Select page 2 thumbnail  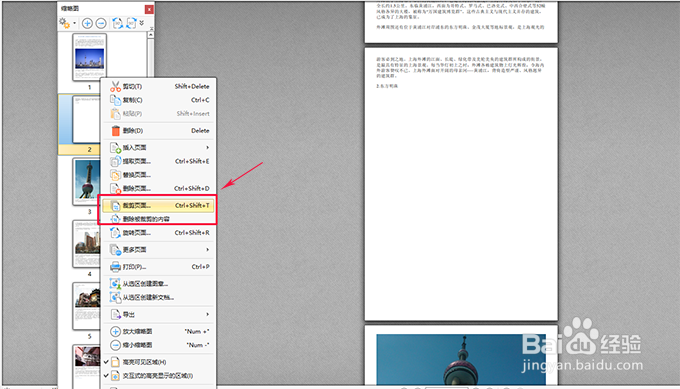(x=86, y=120)
